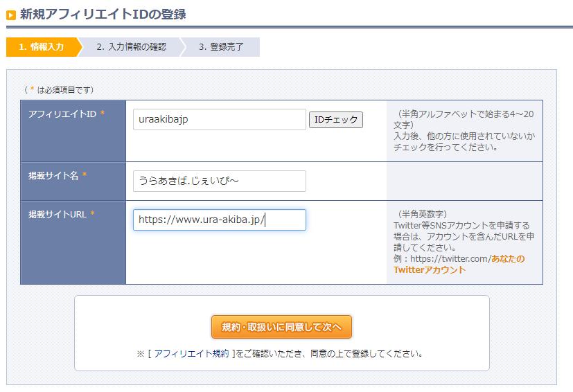The height and width of the screenshot is (392, 573).
Task: Click the 半角アルファベットで始まる4～20文字 hint text
Action: pos(464,119)
